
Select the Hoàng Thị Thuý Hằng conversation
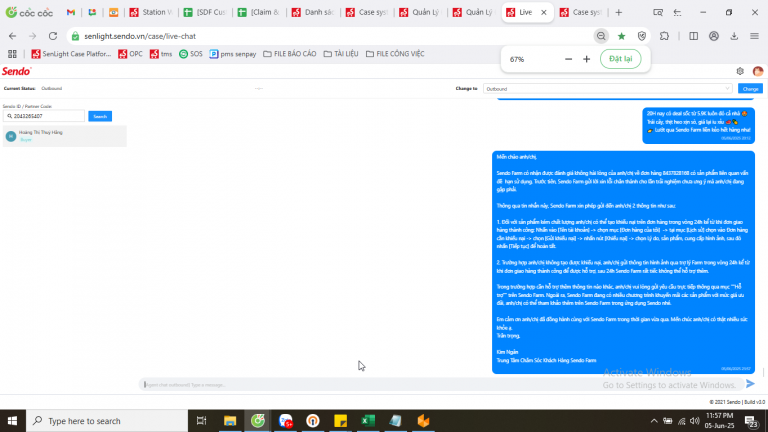tap(65, 136)
